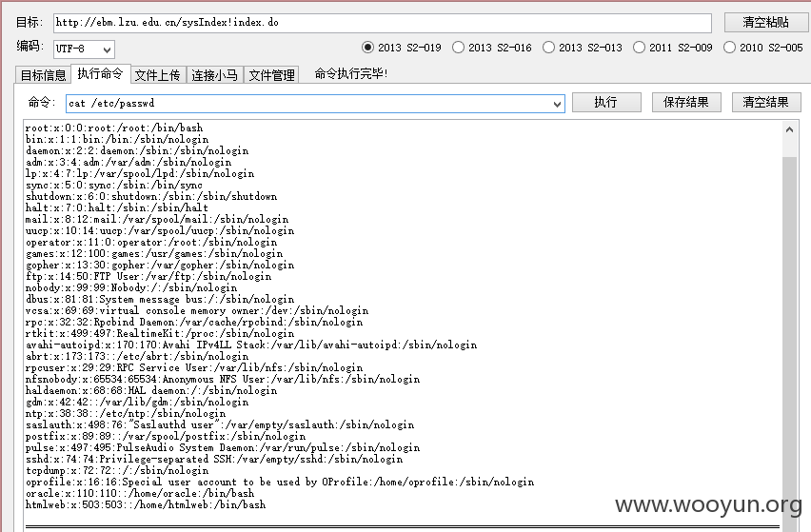Click the haldaemon:x:68:68 output line
Image resolution: width=811 pixels, height=532 pixels.
tap(151, 390)
